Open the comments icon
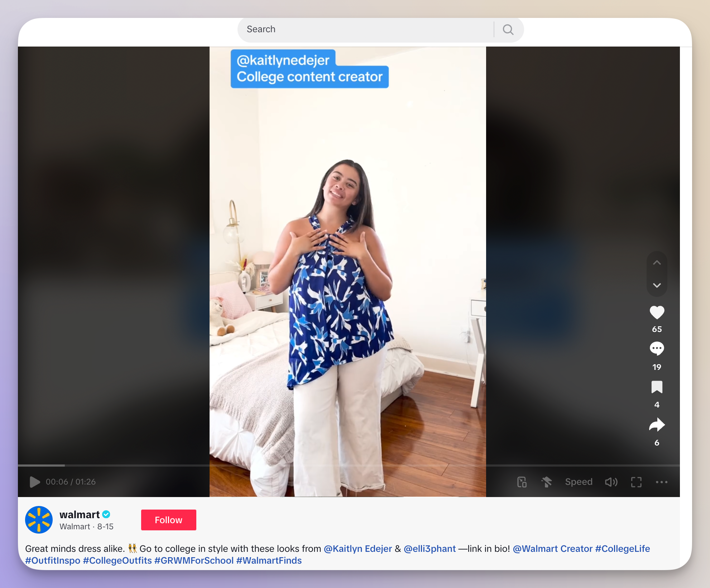 pos(656,349)
